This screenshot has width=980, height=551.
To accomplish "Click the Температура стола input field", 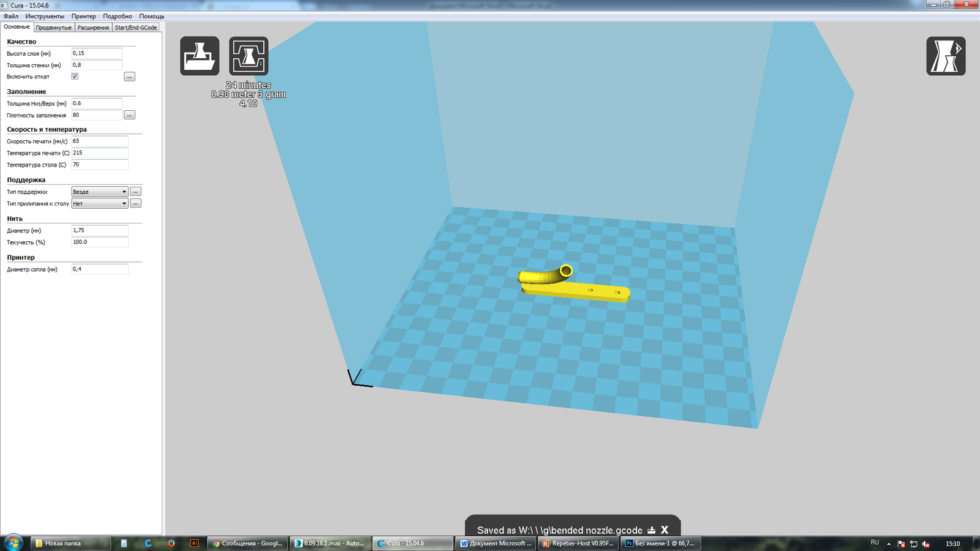I will 100,165.
